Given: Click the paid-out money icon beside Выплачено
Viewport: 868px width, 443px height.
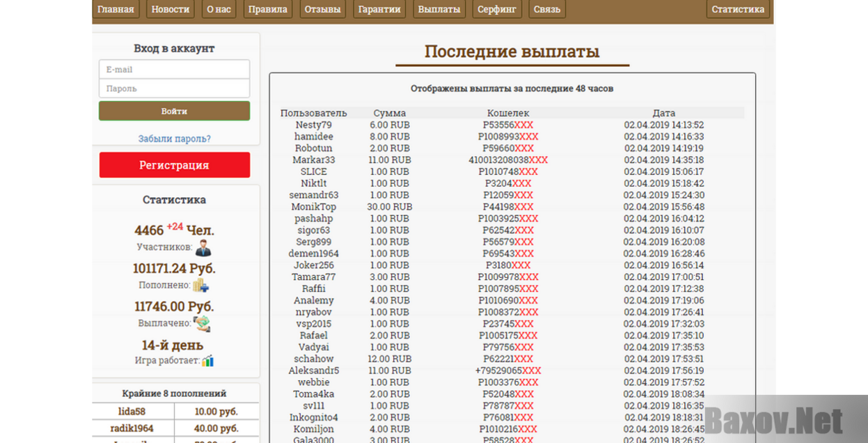Looking at the screenshot, I should (x=202, y=323).
